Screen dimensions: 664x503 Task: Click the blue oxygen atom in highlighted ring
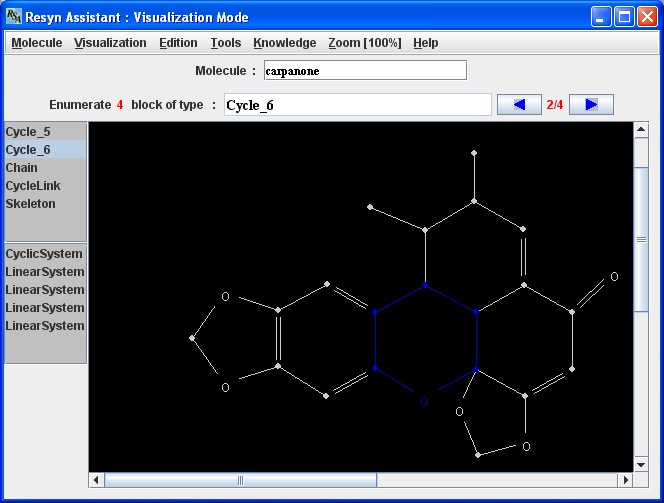point(424,401)
